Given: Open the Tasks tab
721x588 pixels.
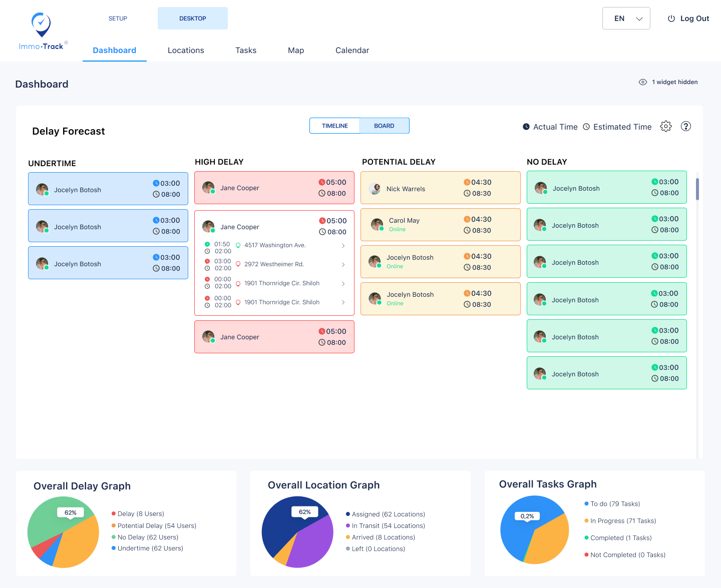Looking at the screenshot, I should [246, 50].
